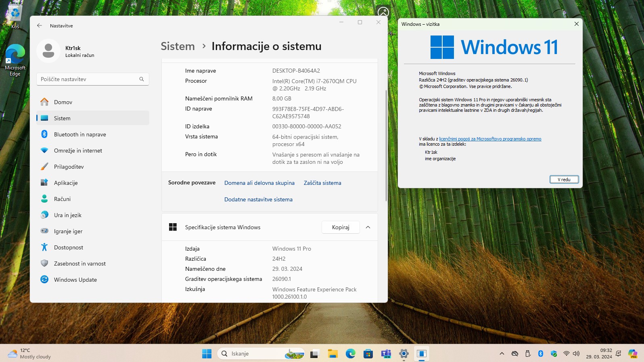The height and width of the screenshot is (362, 644).
Task: Click the Igranje iger controller icon
Action: tap(44, 231)
